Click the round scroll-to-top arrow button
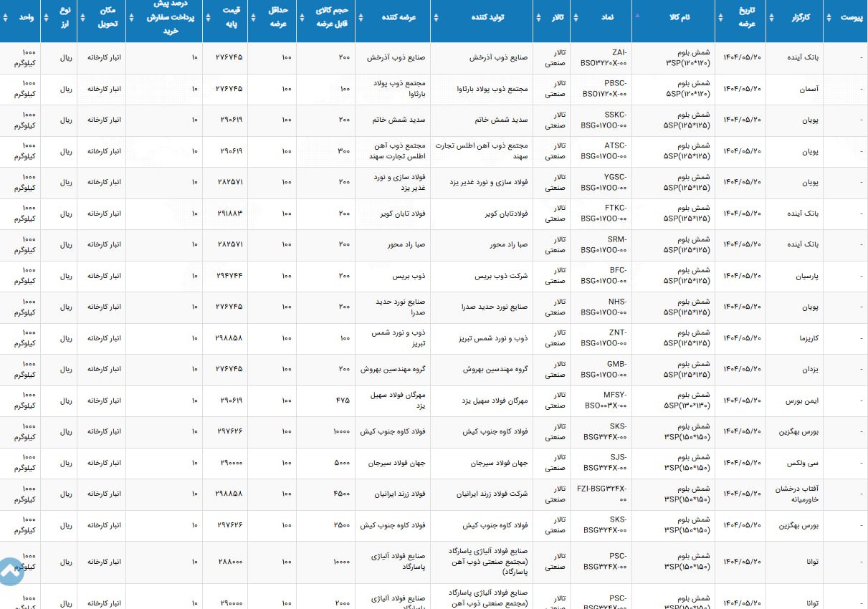Image resolution: width=868 pixels, height=609 pixels. tap(10, 572)
